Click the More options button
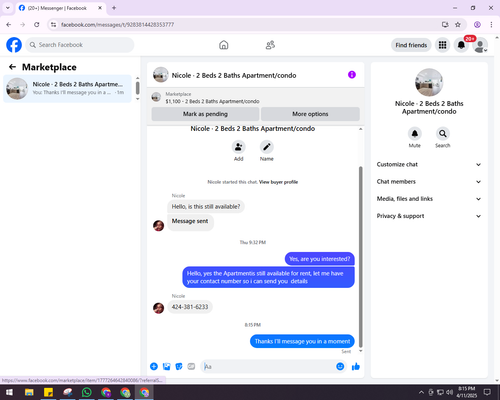 310,114
